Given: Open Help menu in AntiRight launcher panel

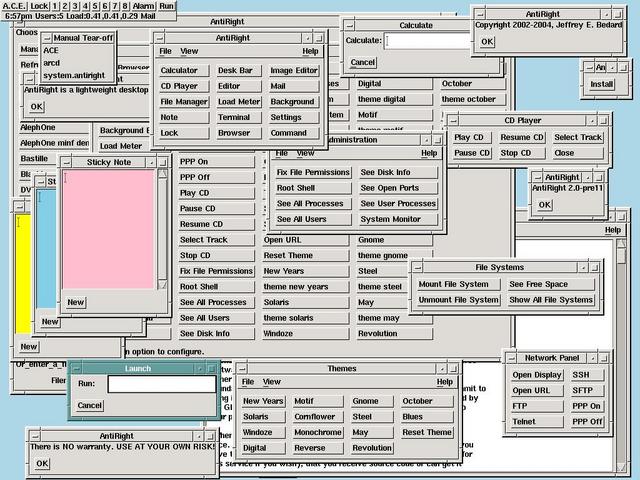Looking at the screenshot, I should click(x=310, y=50).
